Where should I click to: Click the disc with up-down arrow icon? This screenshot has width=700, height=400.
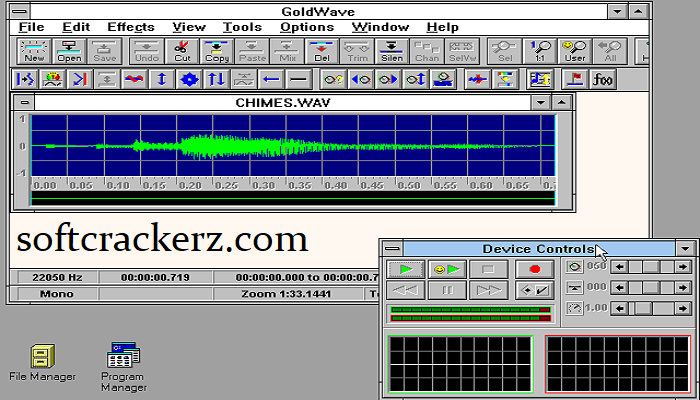[416, 79]
